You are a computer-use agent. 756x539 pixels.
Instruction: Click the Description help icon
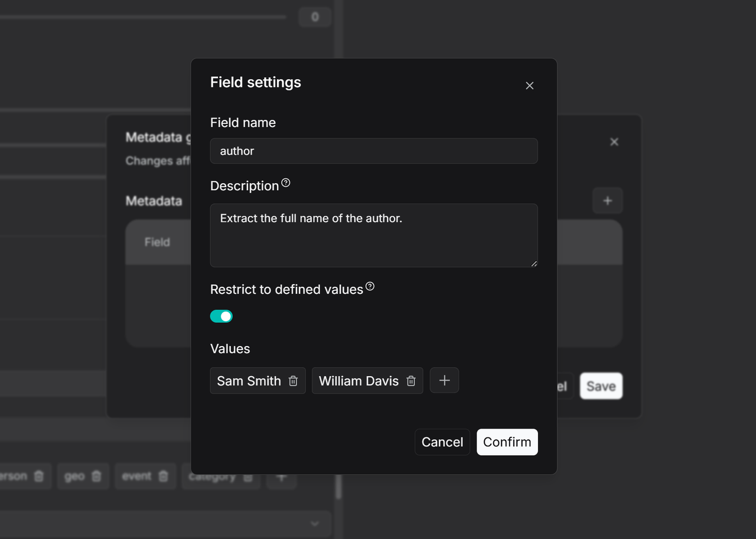click(x=286, y=183)
